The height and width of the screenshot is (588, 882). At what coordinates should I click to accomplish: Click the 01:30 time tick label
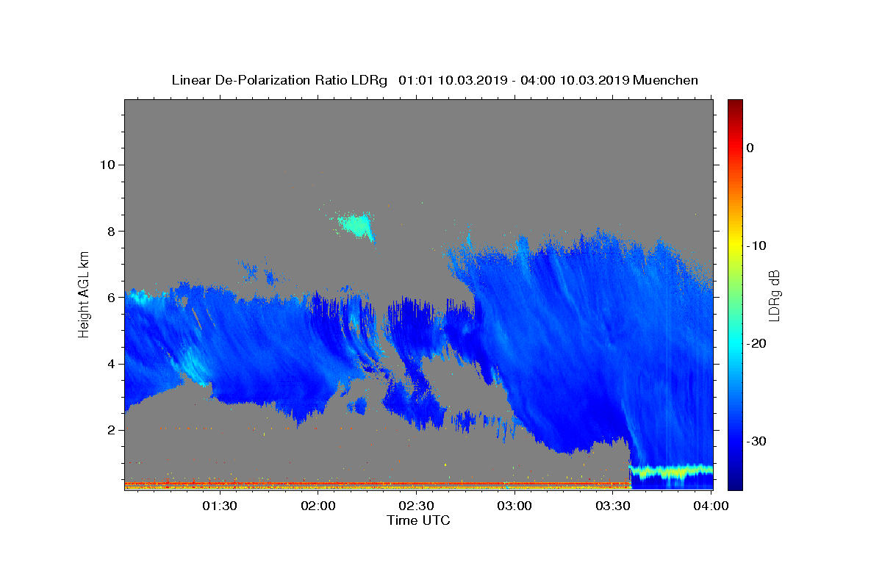219,506
